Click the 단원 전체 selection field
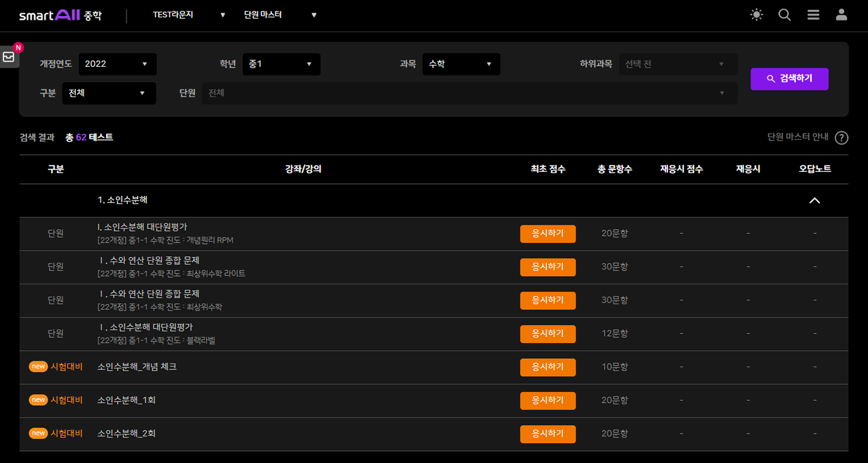This screenshot has width=868, height=463. tap(469, 93)
